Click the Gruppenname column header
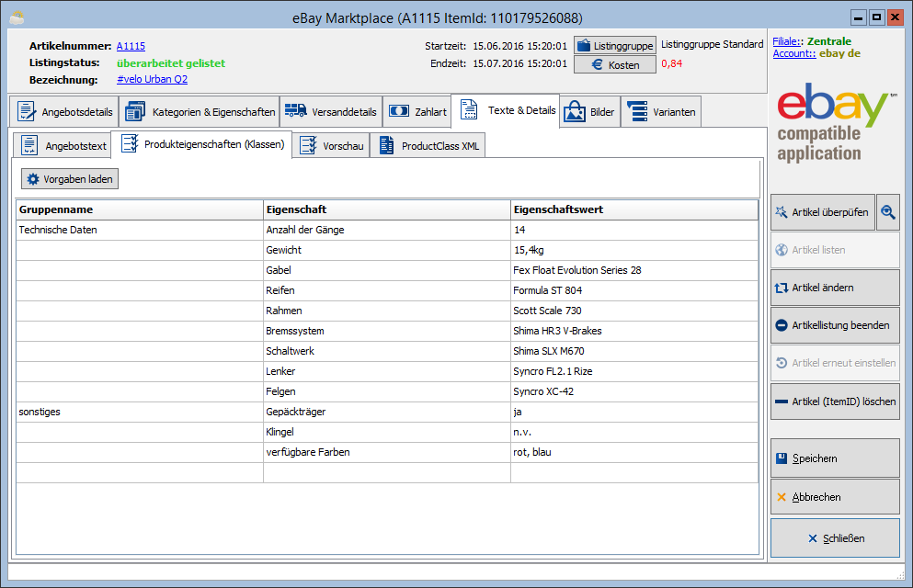Screen dimensions: 913x588 point(140,209)
